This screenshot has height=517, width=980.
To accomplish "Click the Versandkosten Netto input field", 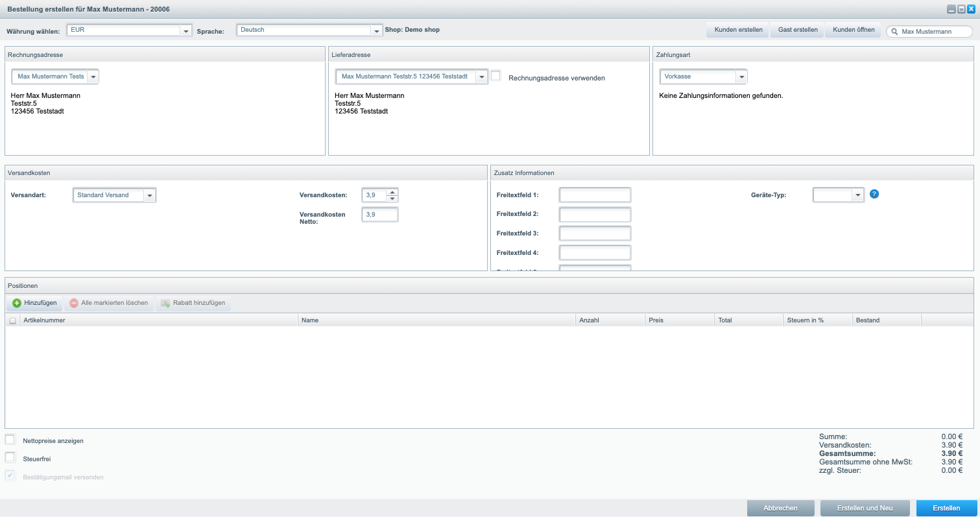I will coord(380,215).
